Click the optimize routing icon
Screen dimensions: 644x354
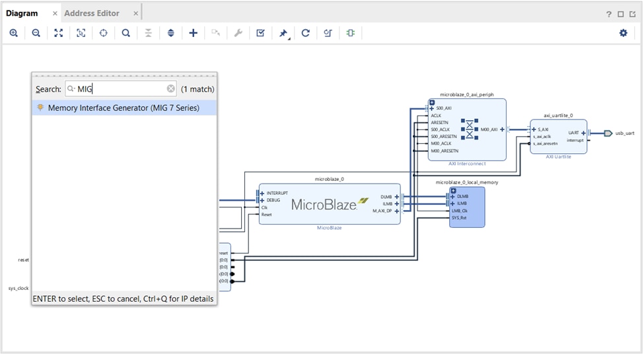[x=328, y=33]
